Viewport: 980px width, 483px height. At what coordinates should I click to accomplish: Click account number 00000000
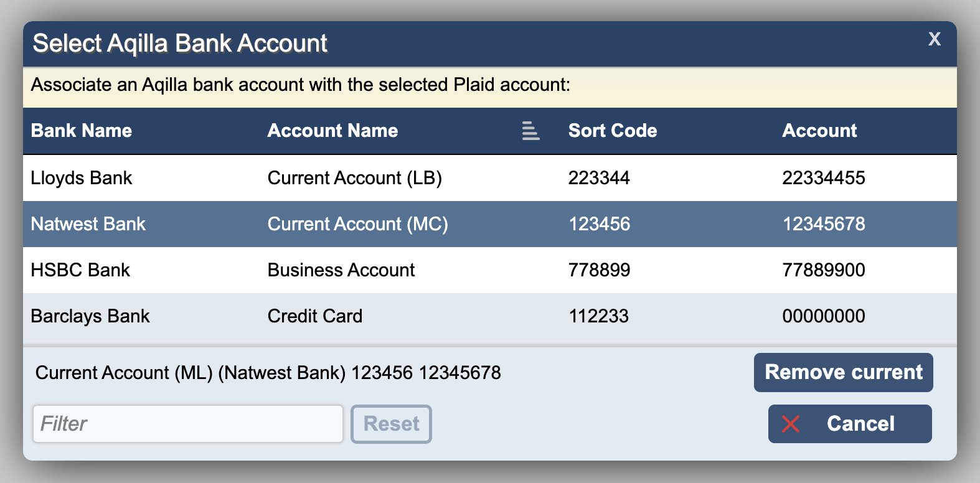tap(823, 316)
